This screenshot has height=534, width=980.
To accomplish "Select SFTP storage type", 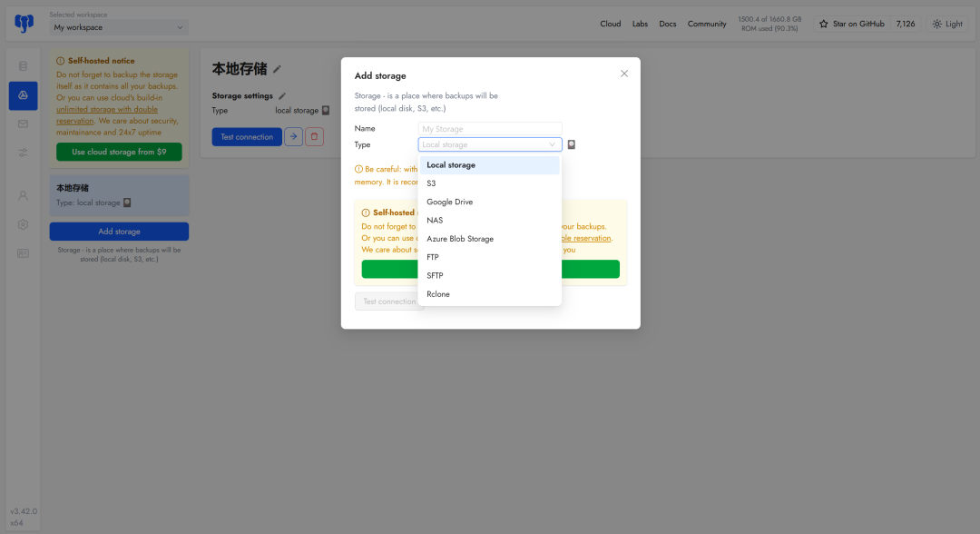I will 490,276.
